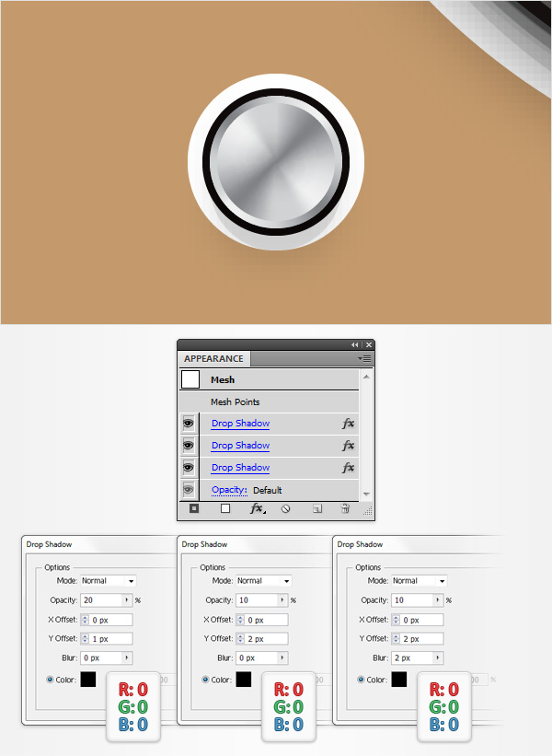Click the Add New Fill icon in Appearance panel
552x756 pixels.
[x=225, y=508]
